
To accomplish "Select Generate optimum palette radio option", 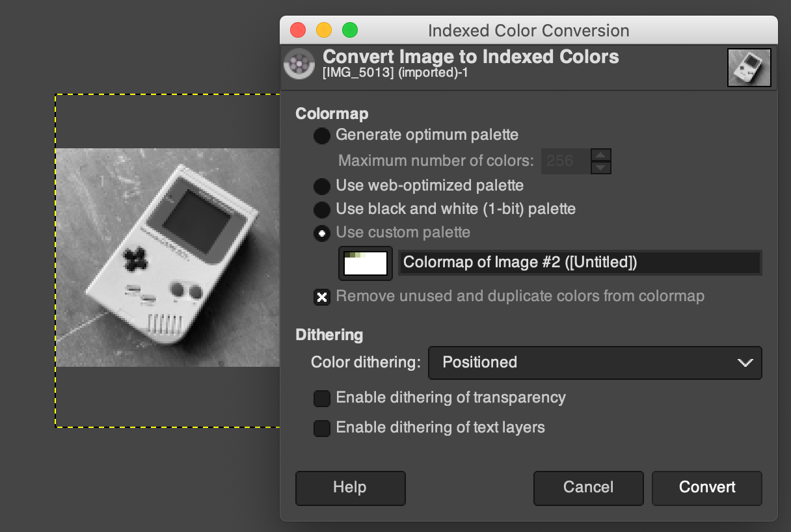I will point(321,136).
